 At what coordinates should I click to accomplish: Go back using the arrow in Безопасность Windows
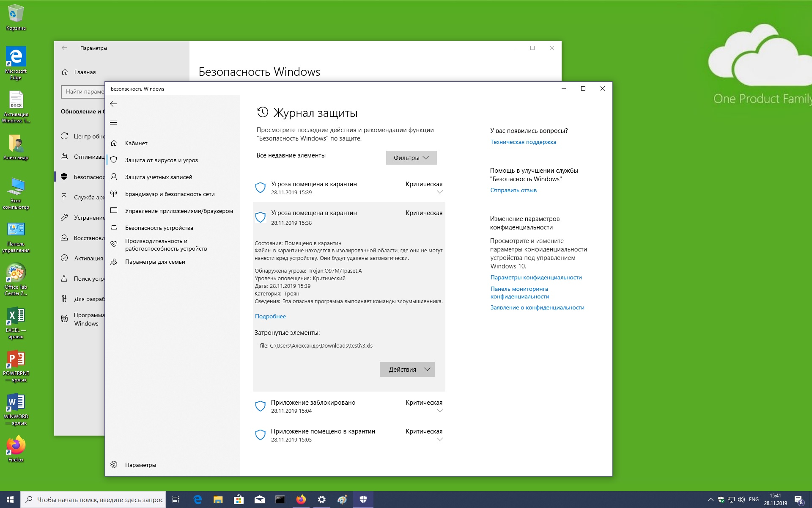(x=113, y=104)
